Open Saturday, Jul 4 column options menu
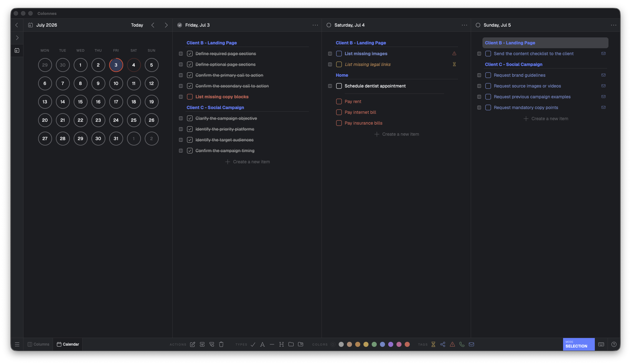The height and width of the screenshot is (364, 631). click(x=464, y=25)
